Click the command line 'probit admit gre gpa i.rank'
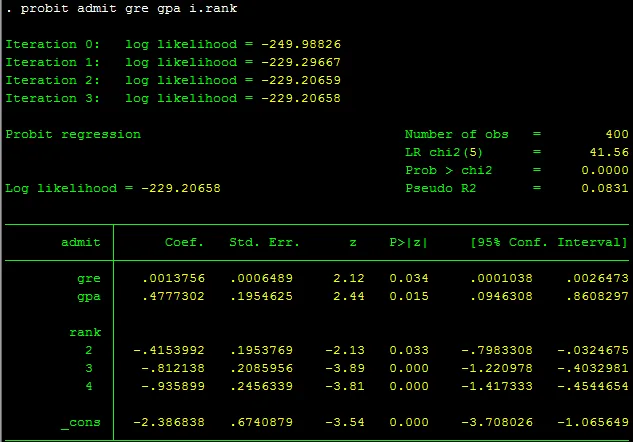 tap(128, 8)
